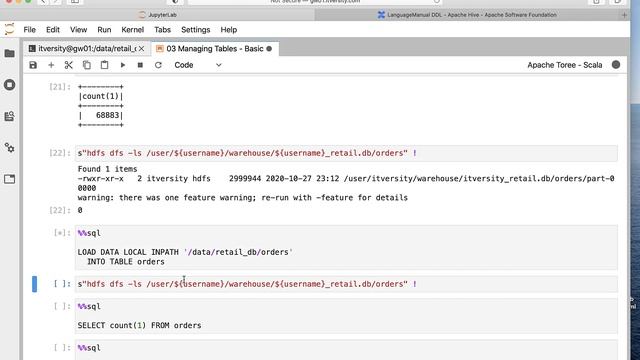Click the last partially visible %%sql cell
640x360 pixels.
pos(346,350)
